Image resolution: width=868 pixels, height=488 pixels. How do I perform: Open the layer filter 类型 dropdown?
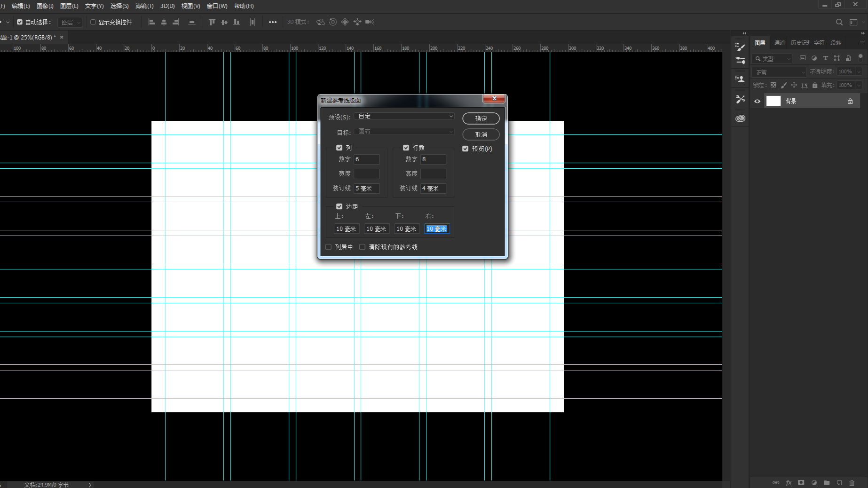click(772, 59)
